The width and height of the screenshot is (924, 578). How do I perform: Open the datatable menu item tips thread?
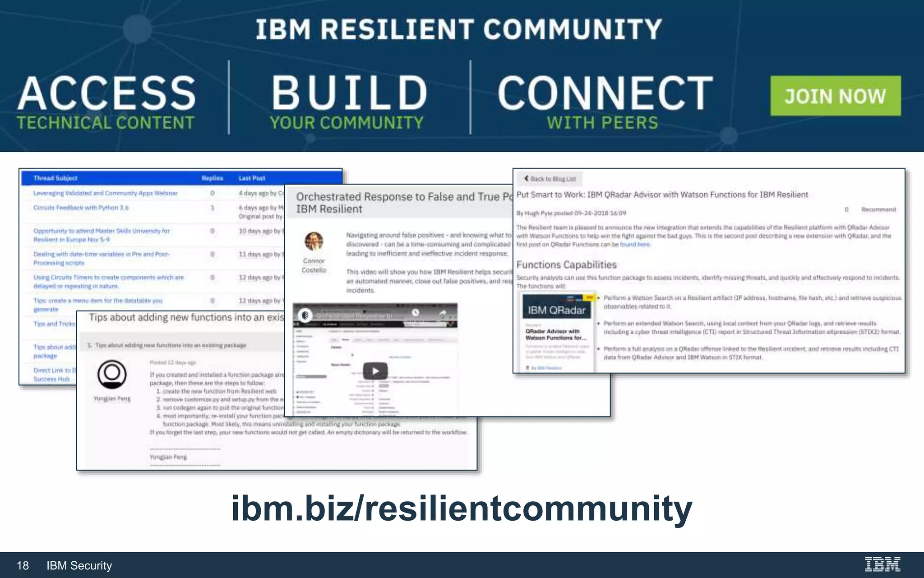click(98, 305)
